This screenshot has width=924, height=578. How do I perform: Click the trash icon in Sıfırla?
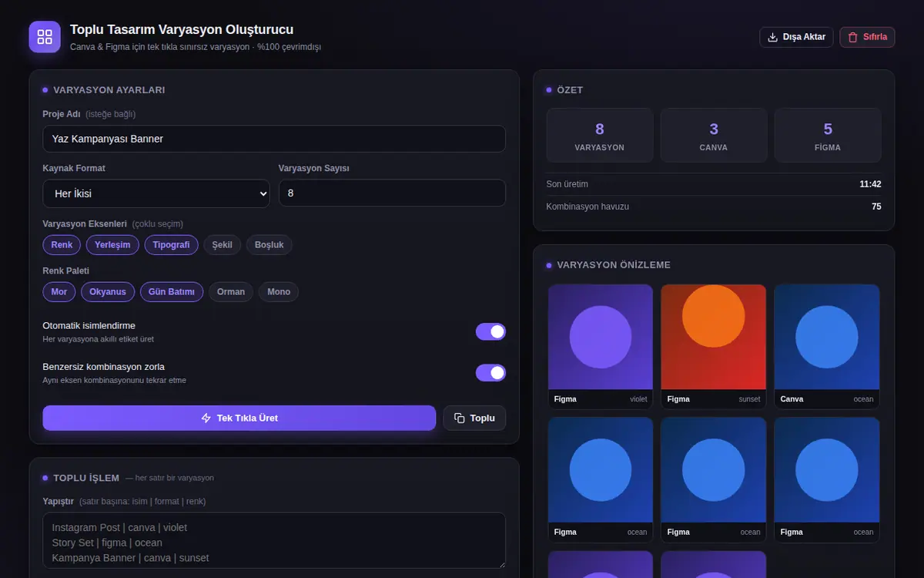click(x=853, y=37)
